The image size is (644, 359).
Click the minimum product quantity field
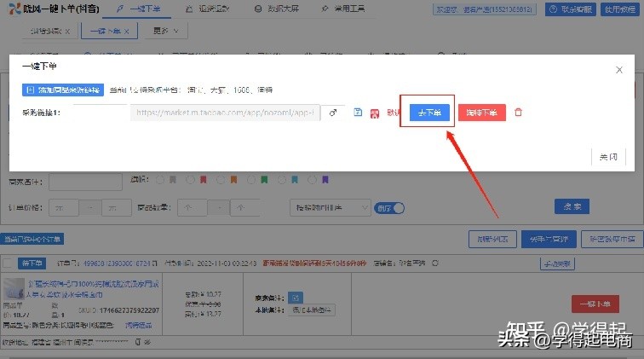coord(193,208)
